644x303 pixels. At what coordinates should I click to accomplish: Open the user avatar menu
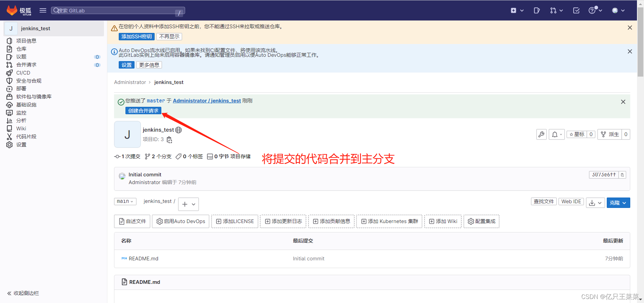click(x=618, y=10)
